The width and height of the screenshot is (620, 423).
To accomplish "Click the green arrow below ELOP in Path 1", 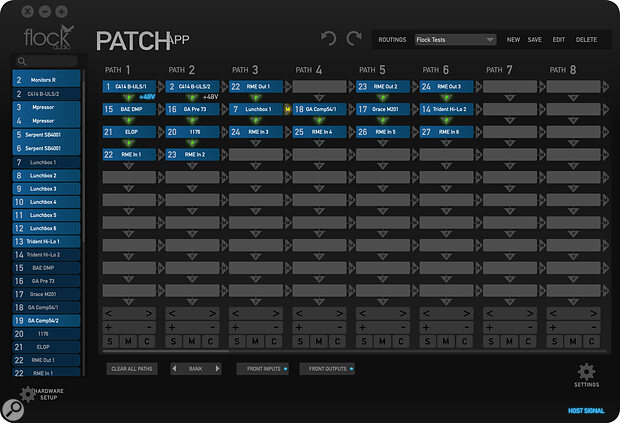I will (x=129, y=143).
